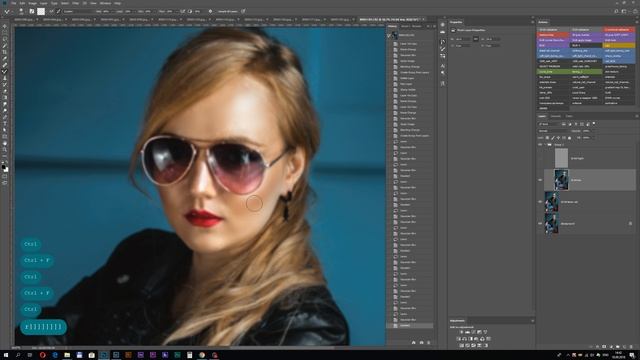The height and width of the screenshot is (360, 640).
Task: Open the File menu
Action: [13, 3]
